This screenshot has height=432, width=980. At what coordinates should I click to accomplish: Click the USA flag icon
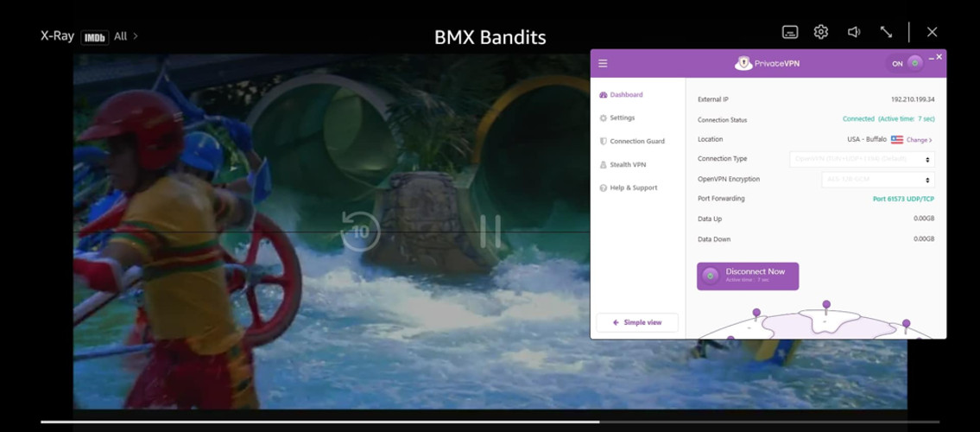point(897,139)
